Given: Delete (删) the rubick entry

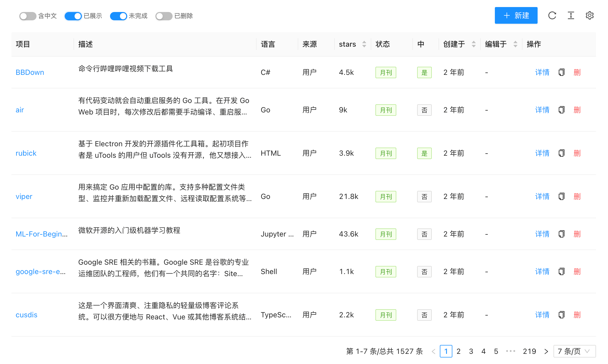Looking at the screenshot, I should 577,153.
